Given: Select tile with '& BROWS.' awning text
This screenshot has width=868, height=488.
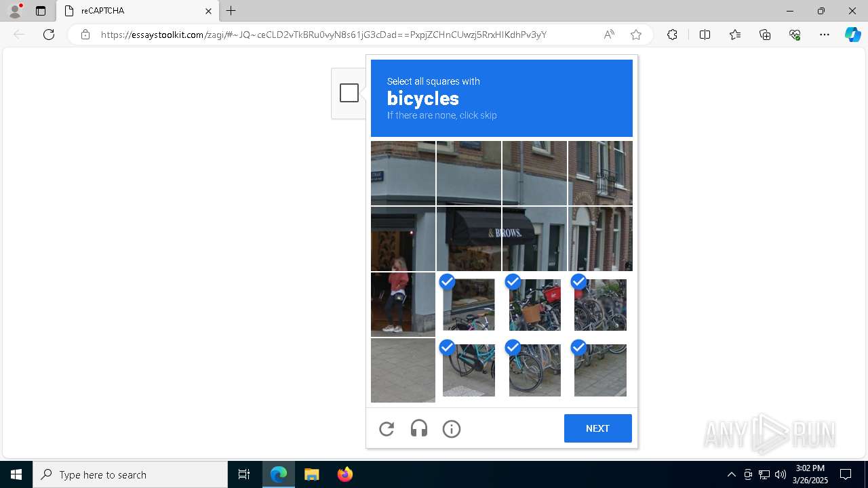Looking at the screenshot, I should pos(534,239).
